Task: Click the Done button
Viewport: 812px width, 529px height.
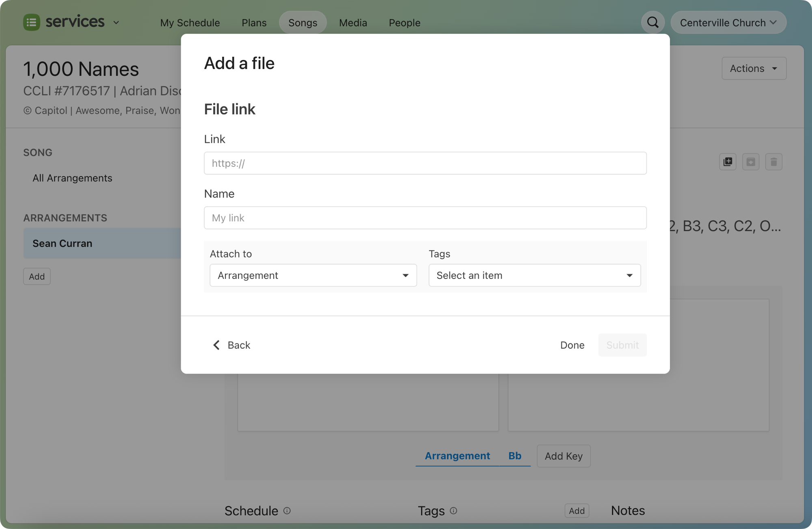Action: 572,345
